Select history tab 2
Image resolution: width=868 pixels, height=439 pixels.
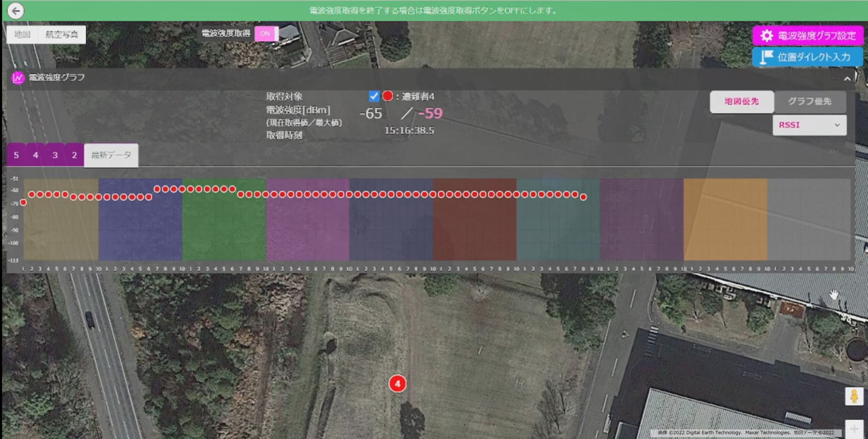click(74, 155)
